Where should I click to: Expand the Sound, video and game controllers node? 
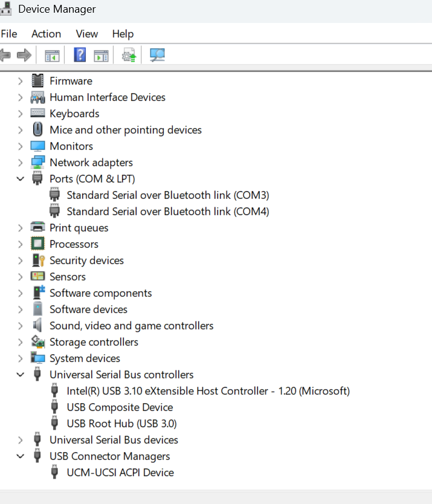tap(21, 326)
